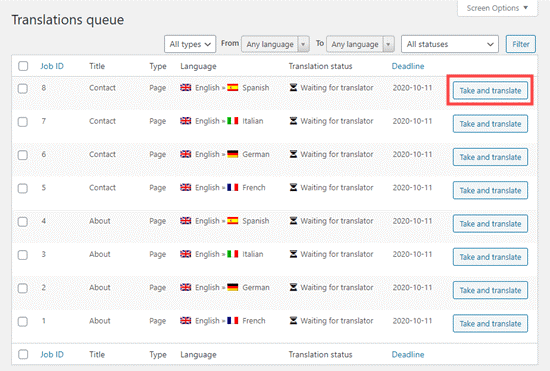Click the French flag in job 1 row
Image resolution: width=550 pixels, height=371 pixels.
tap(233, 321)
